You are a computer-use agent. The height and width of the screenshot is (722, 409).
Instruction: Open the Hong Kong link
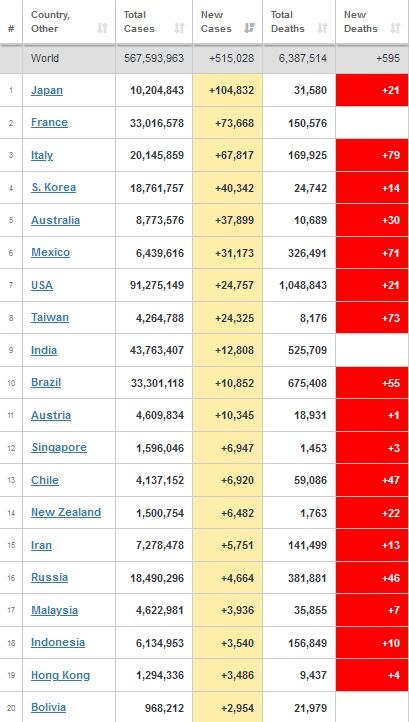pos(60,675)
